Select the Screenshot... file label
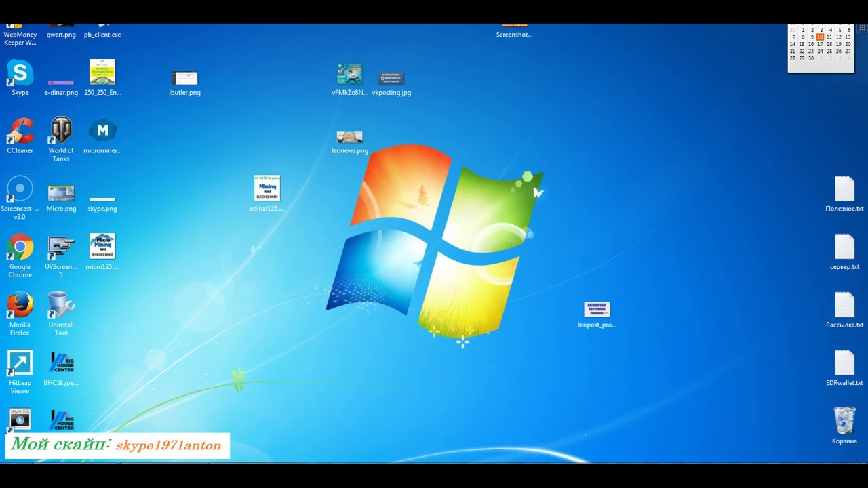Screen dimensions: 868x488 514,35
